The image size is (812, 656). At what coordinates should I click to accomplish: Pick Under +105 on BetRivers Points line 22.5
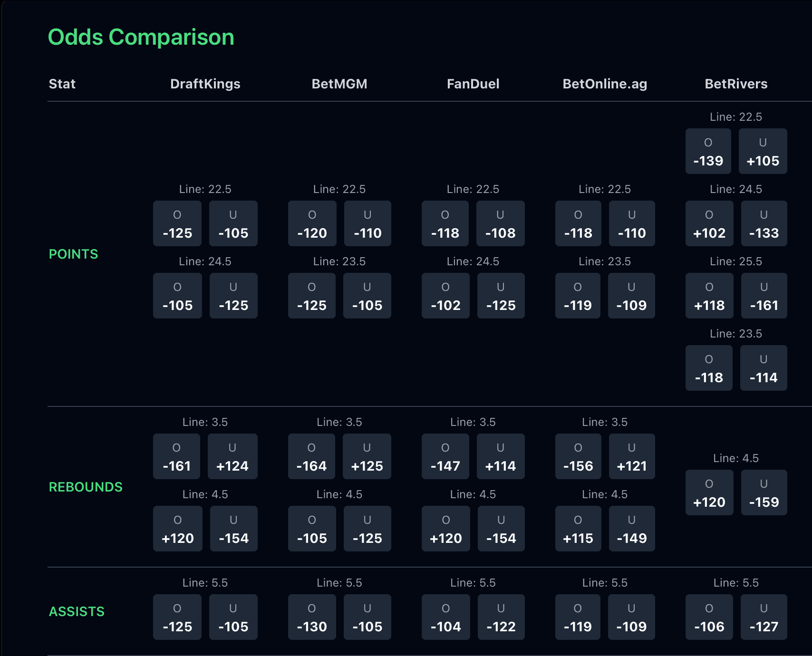pos(763,151)
